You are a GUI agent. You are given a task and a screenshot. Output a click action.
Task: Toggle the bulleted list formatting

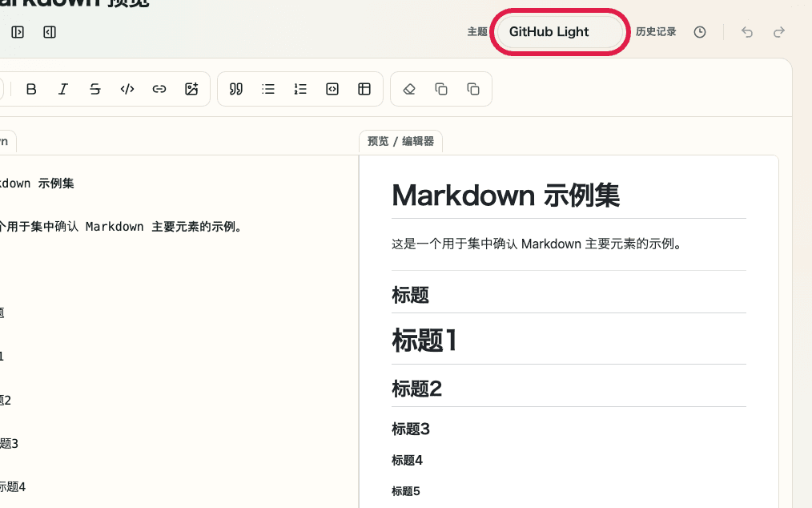268,89
